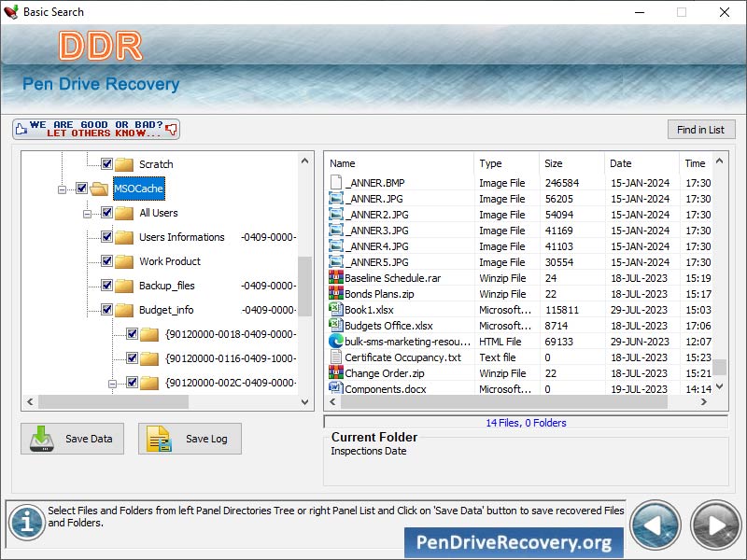Click the Certificate Occupancy text file icon
Viewport: 747px width, 560px height.
336,357
